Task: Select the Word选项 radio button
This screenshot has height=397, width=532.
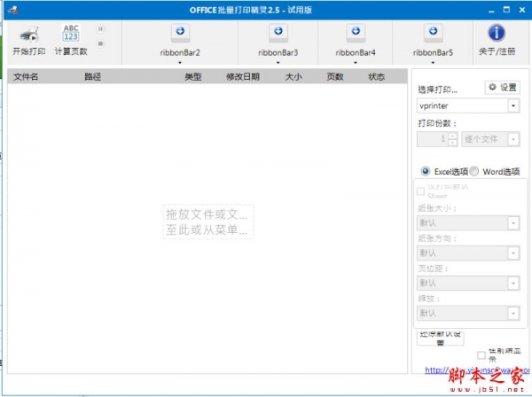Action: tap(474, 171)
